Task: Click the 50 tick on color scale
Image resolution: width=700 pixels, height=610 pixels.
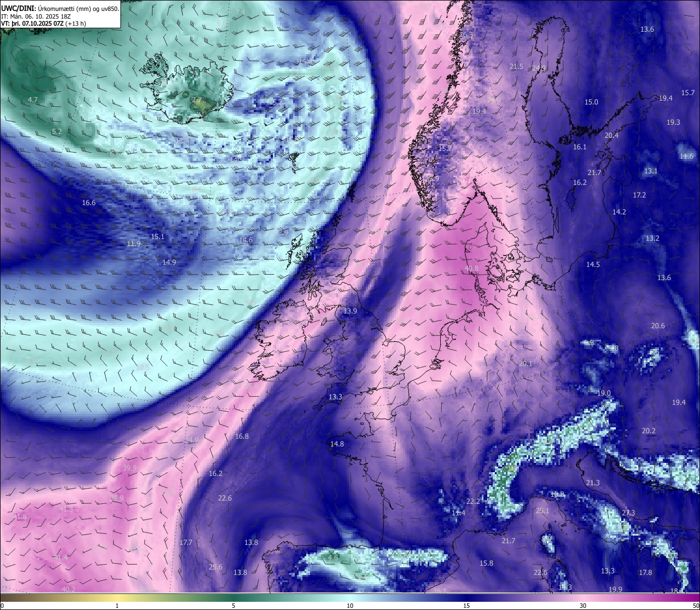Action: [x=696, y=606]
